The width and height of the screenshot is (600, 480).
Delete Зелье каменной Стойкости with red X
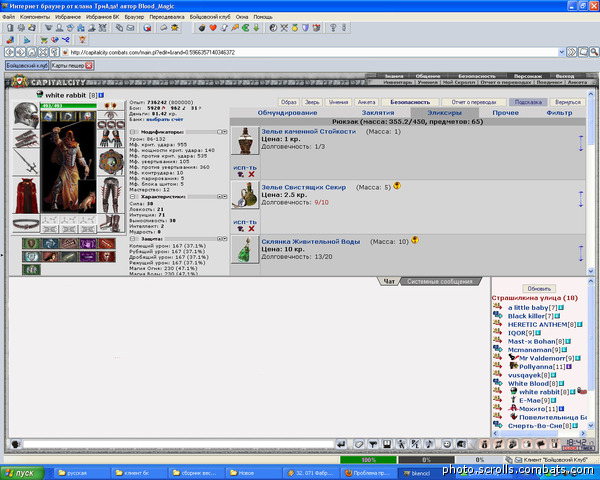tap(251, 175)
